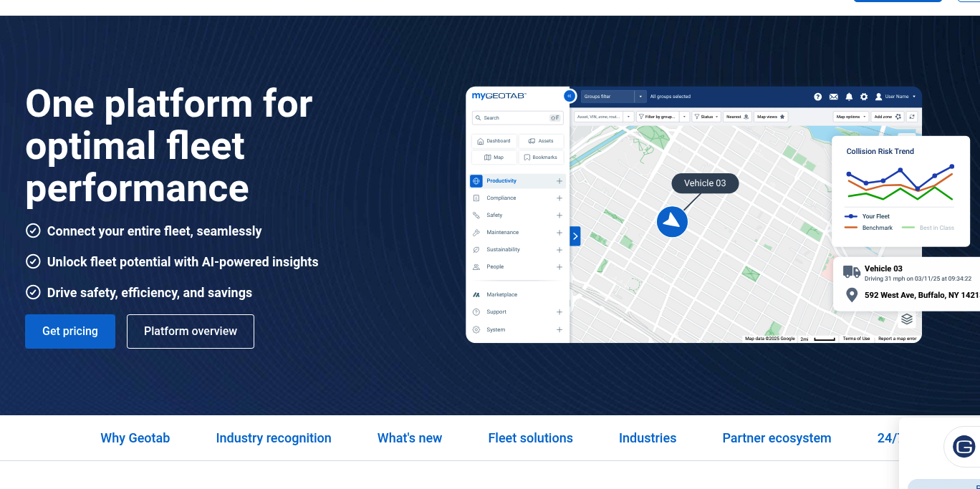Click the truck icon in Vehicle 03 card
980x489 pixels.
tap(852, 272)
